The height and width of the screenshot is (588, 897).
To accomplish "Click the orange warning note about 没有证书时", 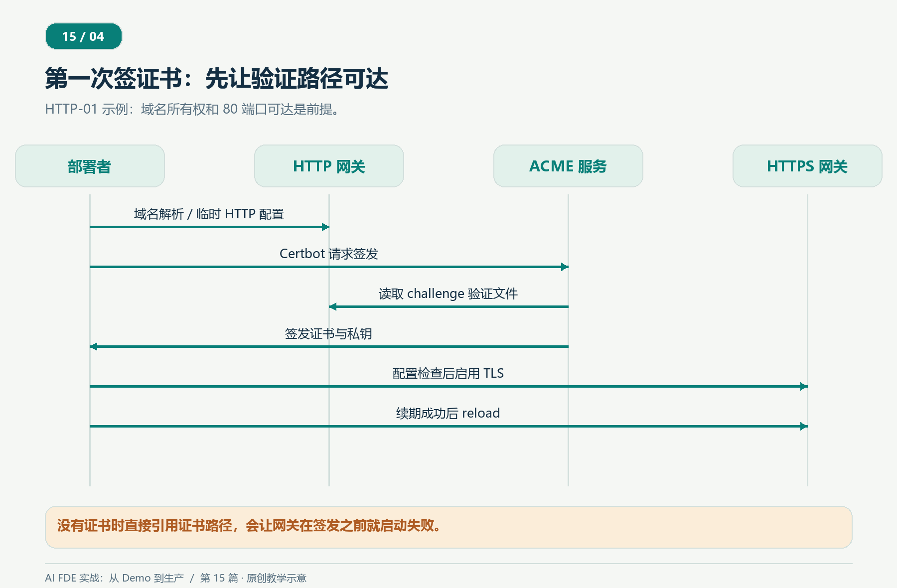I will pyautogui.click(x=448, y=527).
